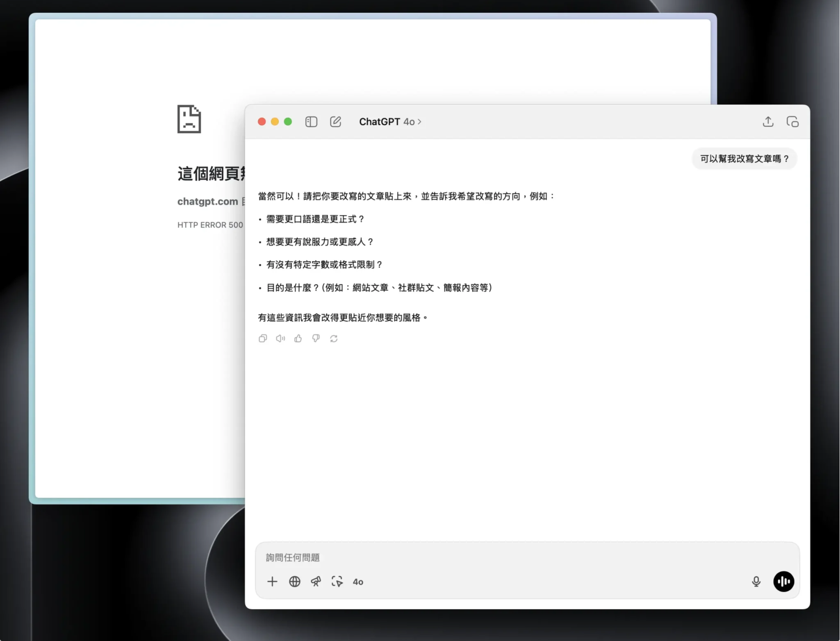
Task: Open the 4o model selector in input bar
Action: point(358,582)
